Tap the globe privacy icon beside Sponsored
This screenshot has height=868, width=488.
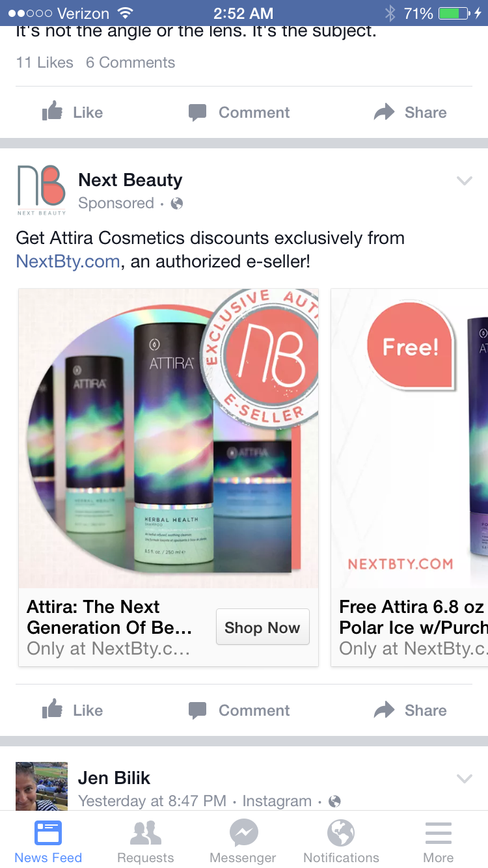pos(176,204)
